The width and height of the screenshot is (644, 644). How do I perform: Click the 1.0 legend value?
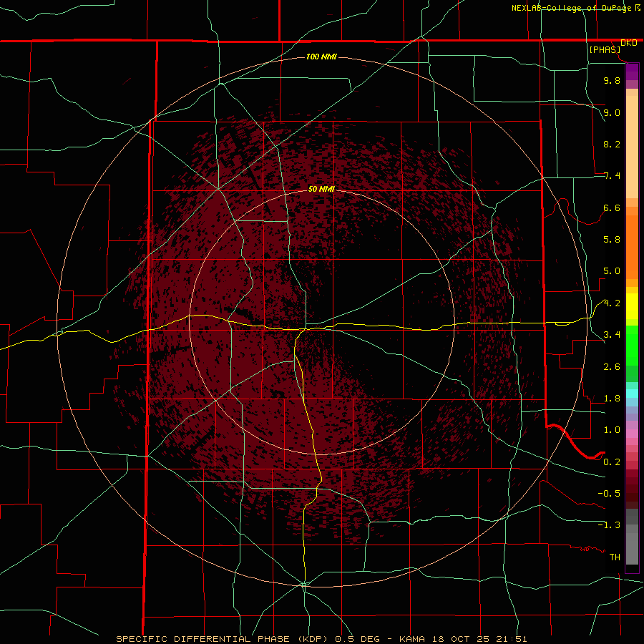[612, 430]
